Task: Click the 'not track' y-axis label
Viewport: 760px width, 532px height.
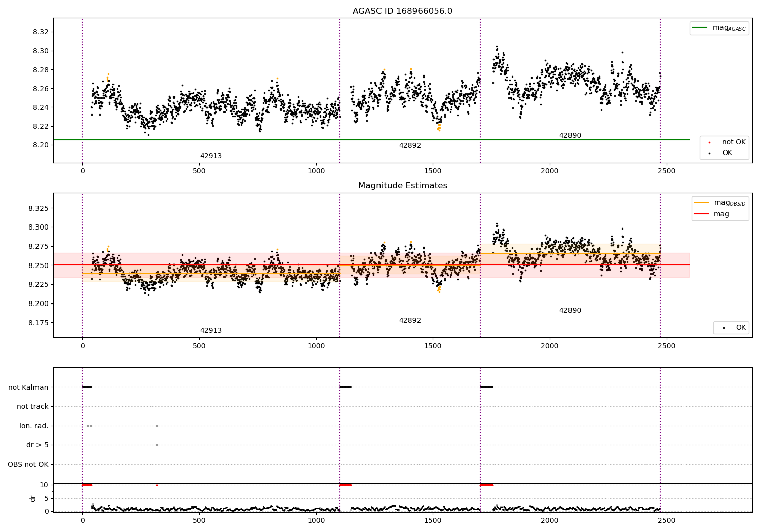Action: tap(32, 406)
